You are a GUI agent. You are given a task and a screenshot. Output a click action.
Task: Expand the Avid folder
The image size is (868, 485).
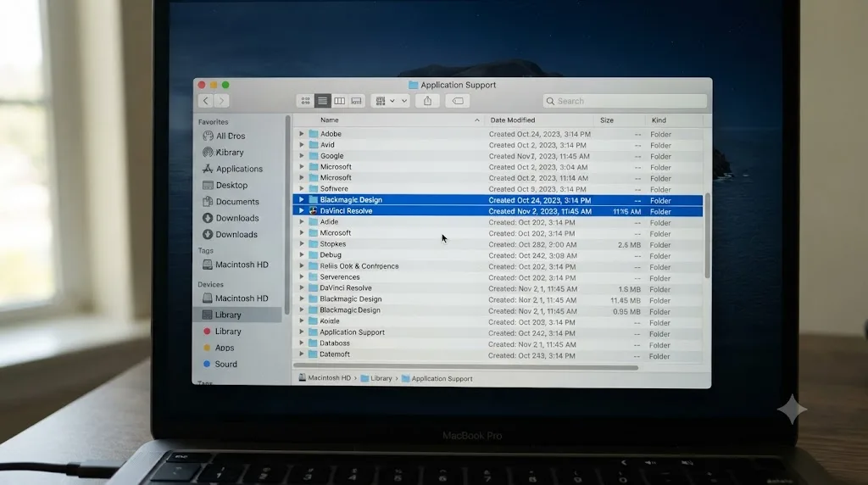click(x=302, y=145)
